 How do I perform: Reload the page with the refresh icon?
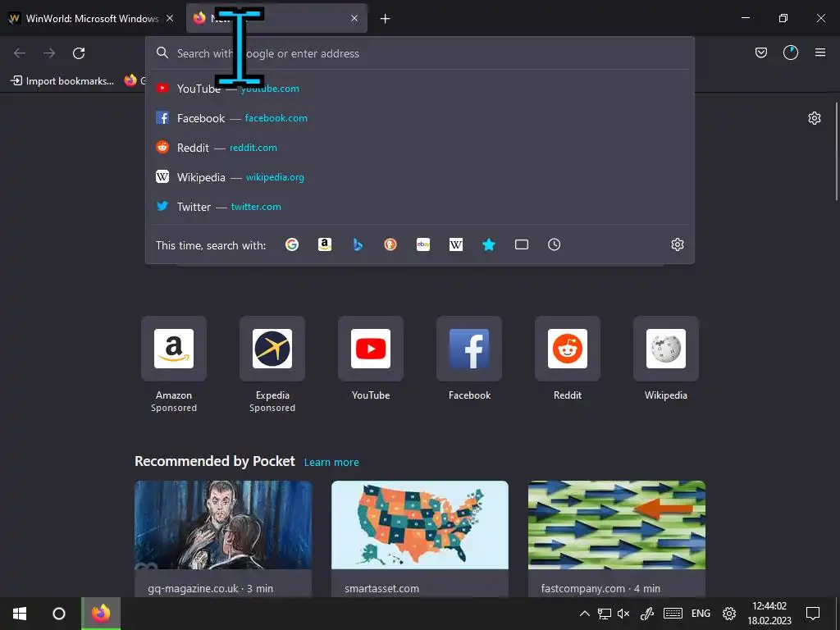(79, 53)
